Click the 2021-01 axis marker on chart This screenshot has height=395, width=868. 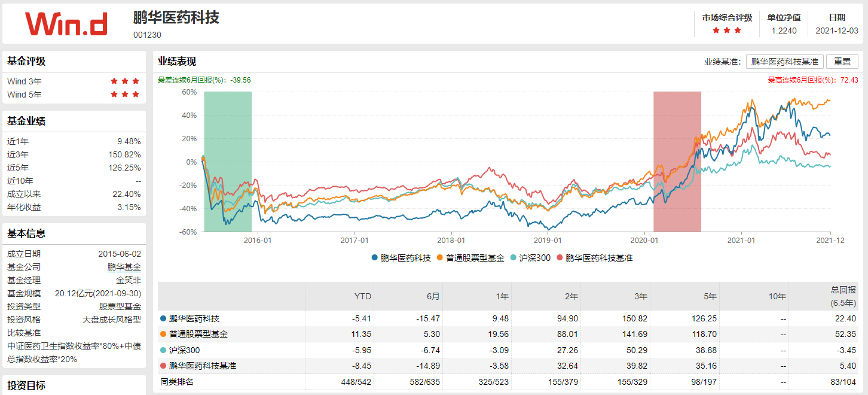741,240
